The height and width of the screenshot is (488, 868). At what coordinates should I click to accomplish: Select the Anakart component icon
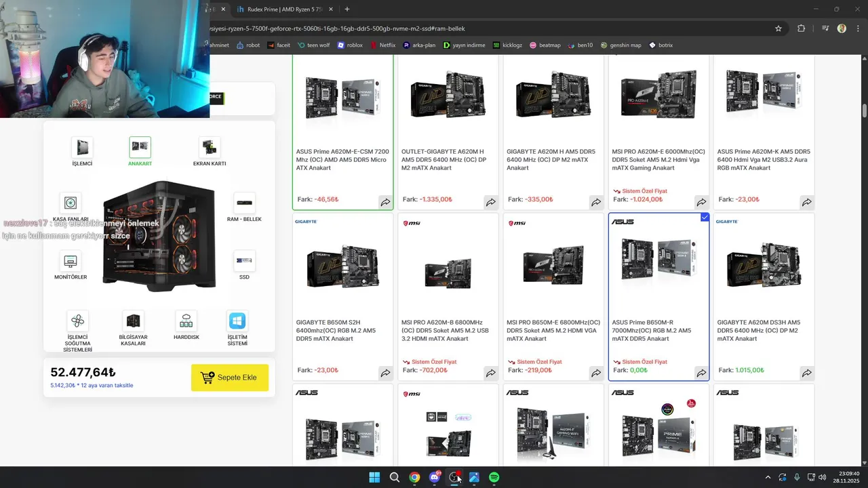140,147
